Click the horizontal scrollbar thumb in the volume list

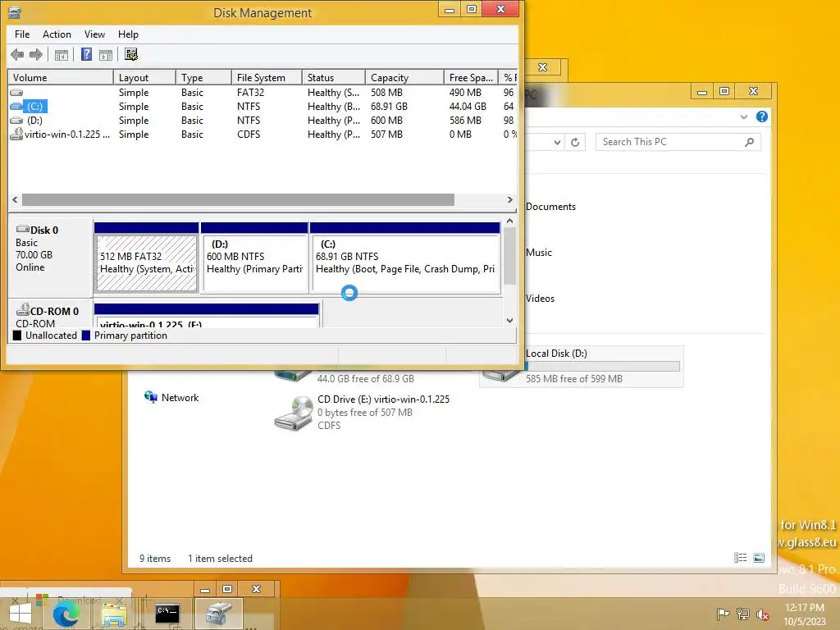tap(238, 200)
